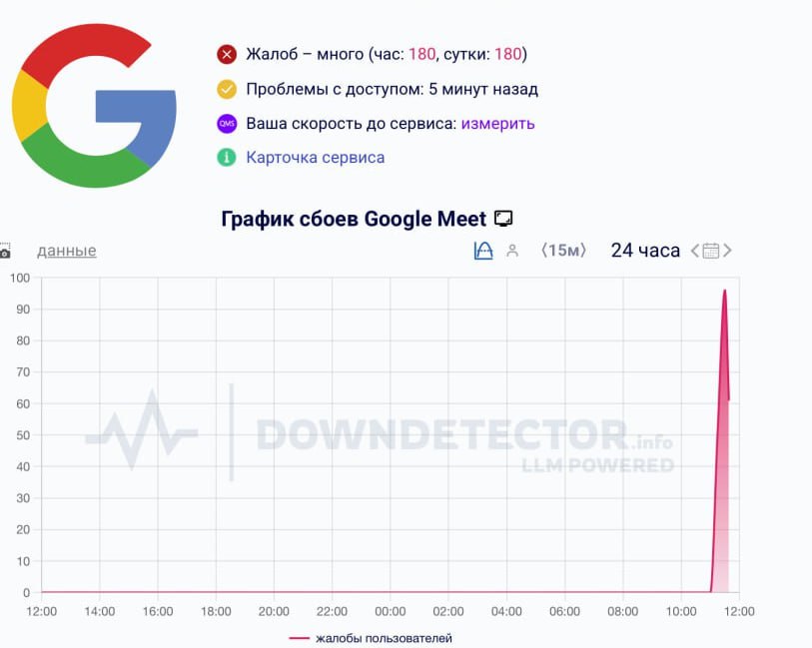Click the red complaints status icon
Screen dimensions: 812x648
[227, 54]
